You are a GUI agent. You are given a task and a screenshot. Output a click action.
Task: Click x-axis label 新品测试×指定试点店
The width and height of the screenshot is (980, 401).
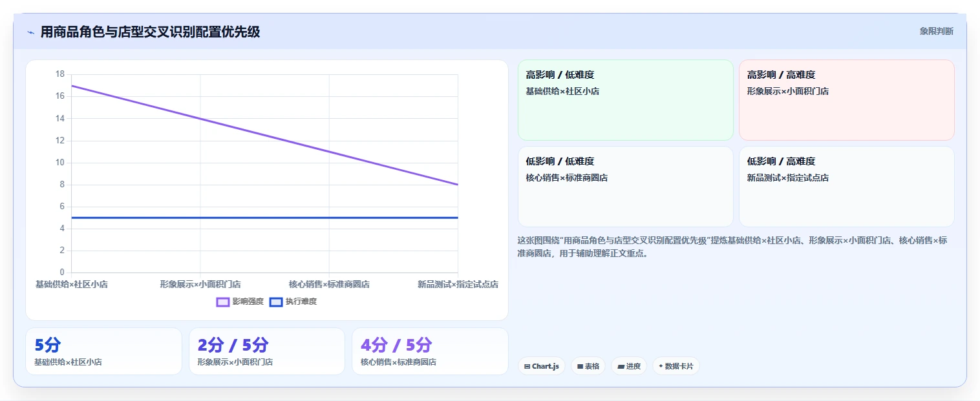click(458, 284)
